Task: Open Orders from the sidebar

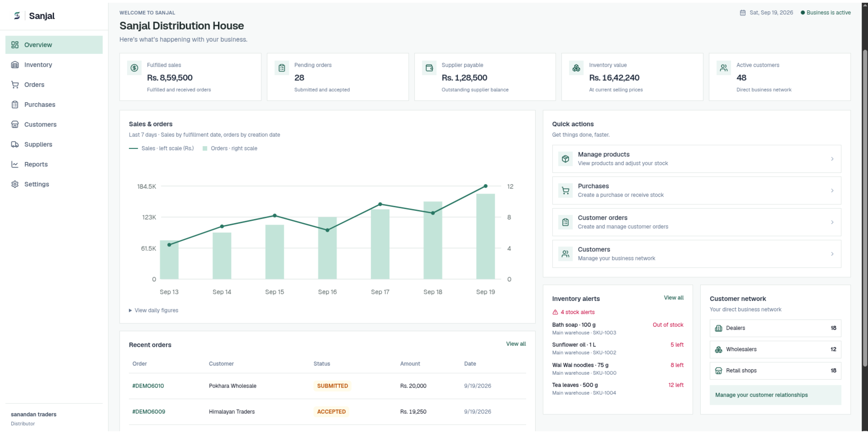Action: pos(54,85)
